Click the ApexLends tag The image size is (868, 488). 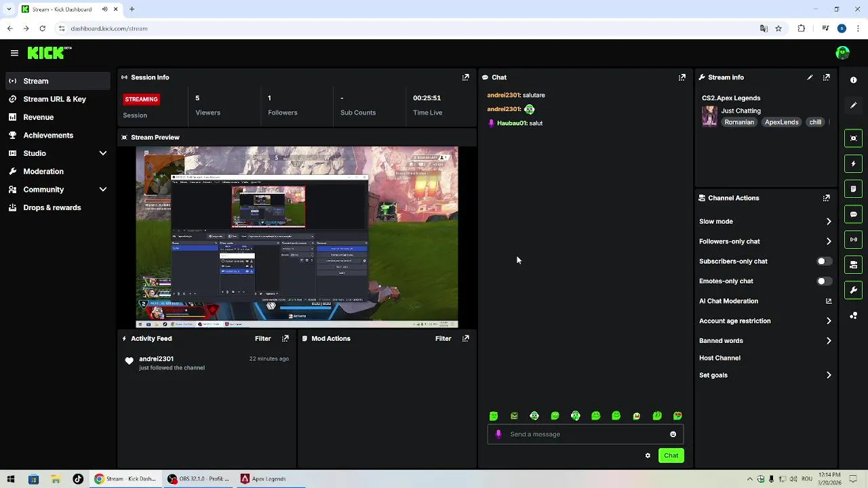click(x=781, y=122)
